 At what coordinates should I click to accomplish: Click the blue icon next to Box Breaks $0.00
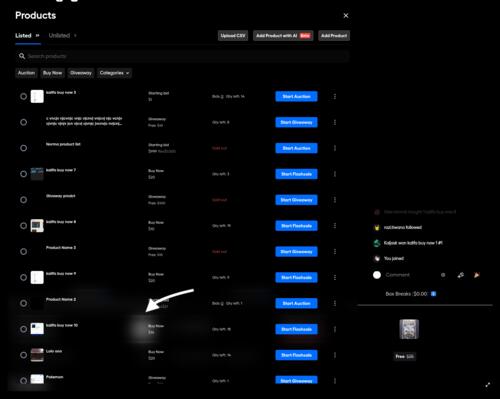pos(433,294)
